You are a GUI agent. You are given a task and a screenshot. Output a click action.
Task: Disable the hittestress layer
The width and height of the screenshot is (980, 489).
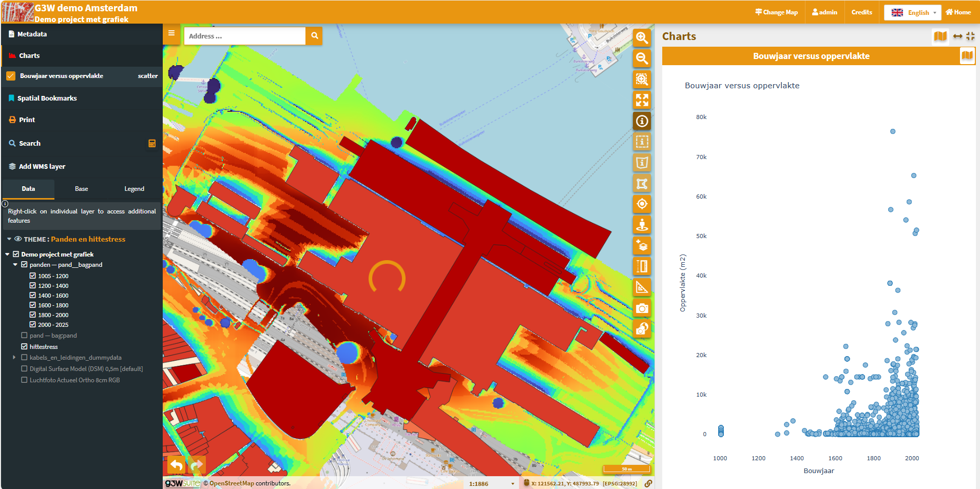tap(24, 347)
